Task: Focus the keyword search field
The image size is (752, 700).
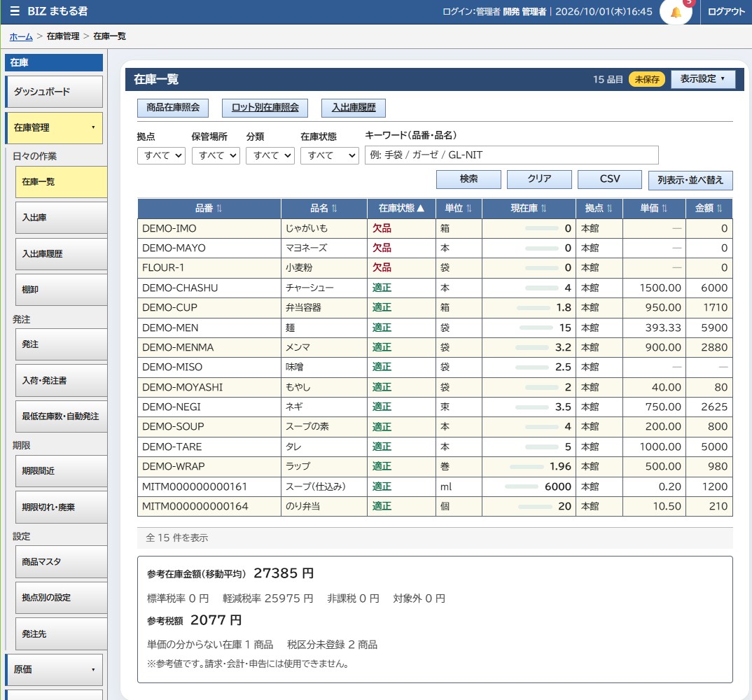Action: point(512,155)
